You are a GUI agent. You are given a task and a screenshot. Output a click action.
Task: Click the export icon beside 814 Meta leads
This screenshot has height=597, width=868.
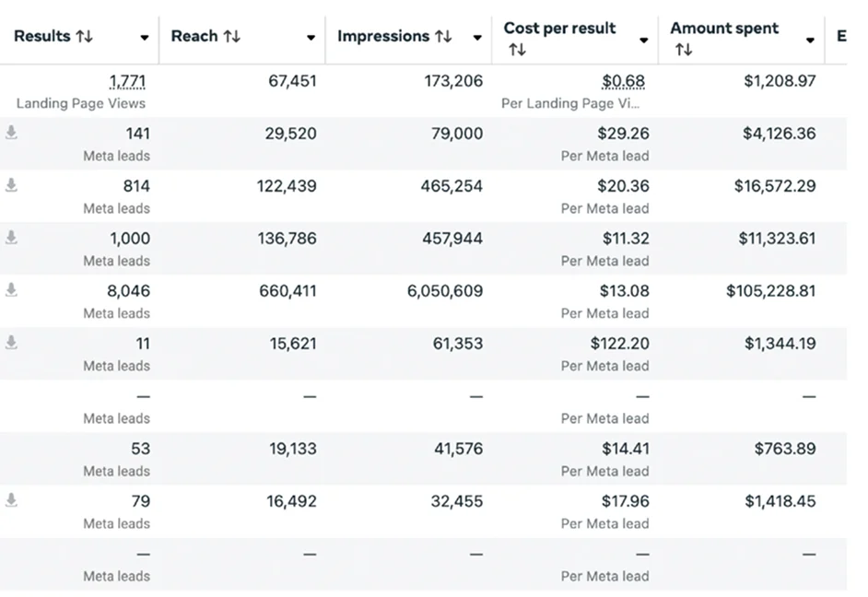point(11,185)
